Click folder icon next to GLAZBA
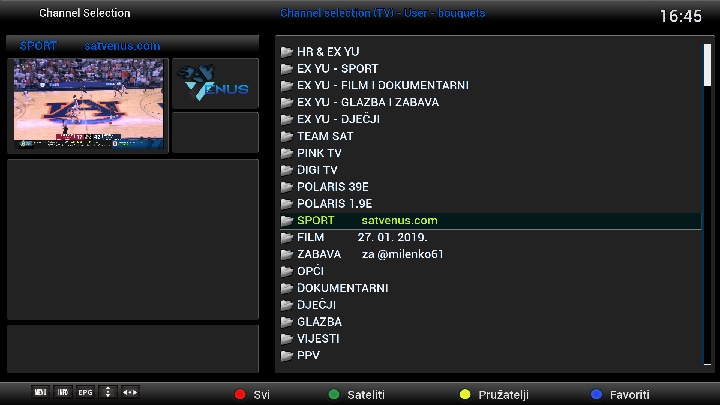Screen dimensions: 720x405 click(x=287, y=322)
